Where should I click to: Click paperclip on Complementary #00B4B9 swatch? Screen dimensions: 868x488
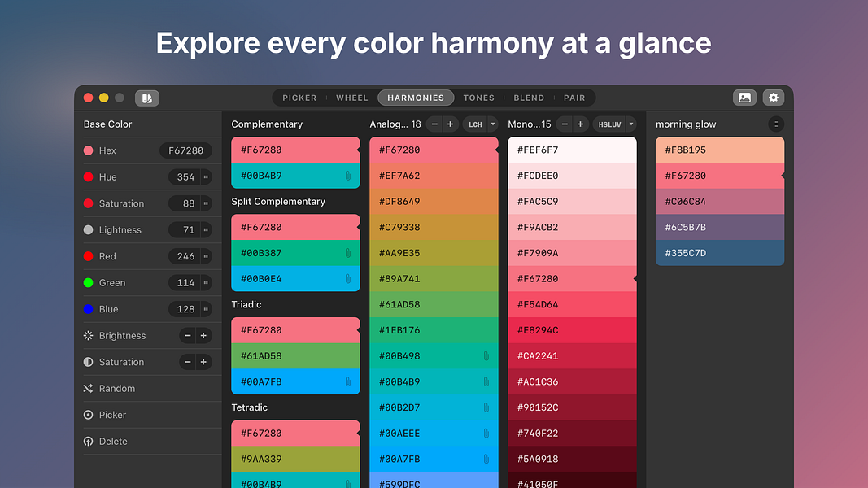347,176
